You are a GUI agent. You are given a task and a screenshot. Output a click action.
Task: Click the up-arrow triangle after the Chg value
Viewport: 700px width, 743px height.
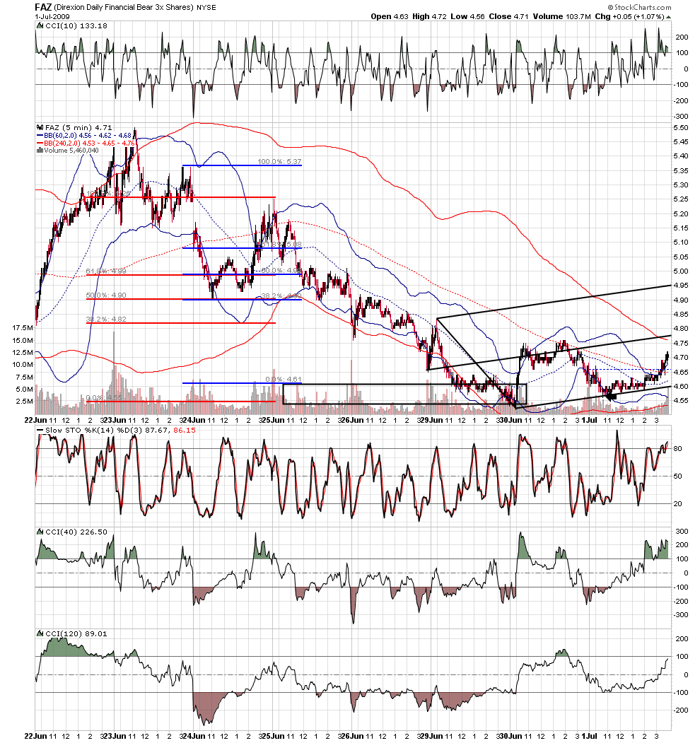[x=668, y=16]
